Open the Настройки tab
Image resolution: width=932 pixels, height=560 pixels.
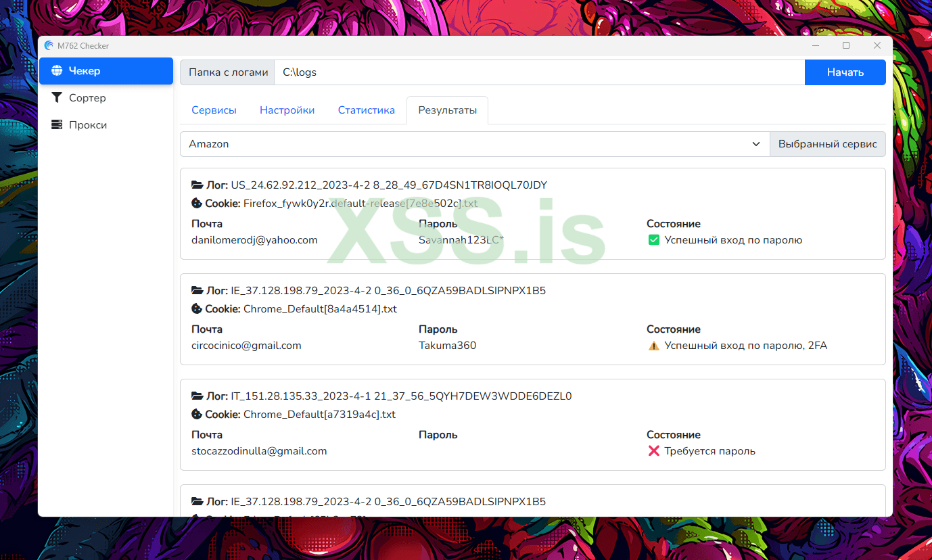[287, 109]
